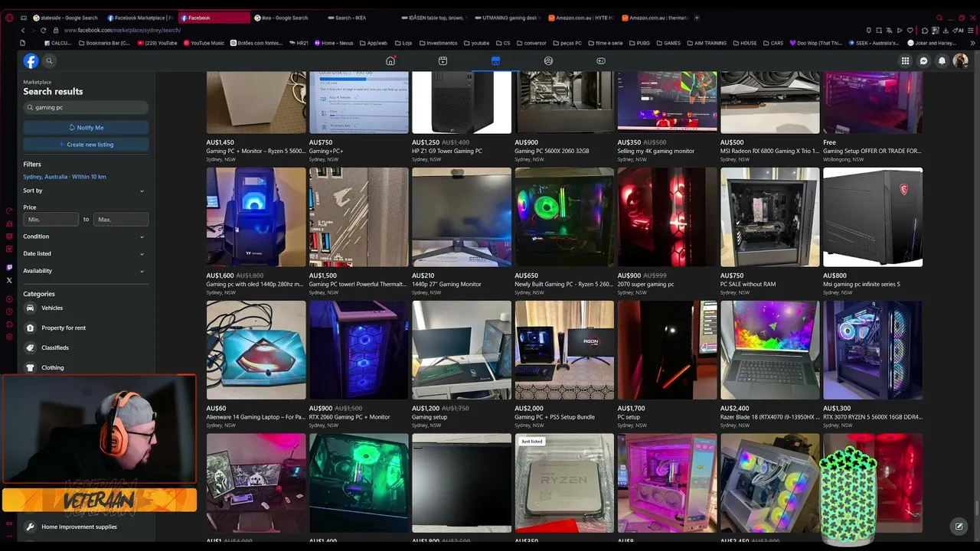Click the Notify Me button
Image resolution: width=980 pixels, height=551 pixels.
pos(86,128)
